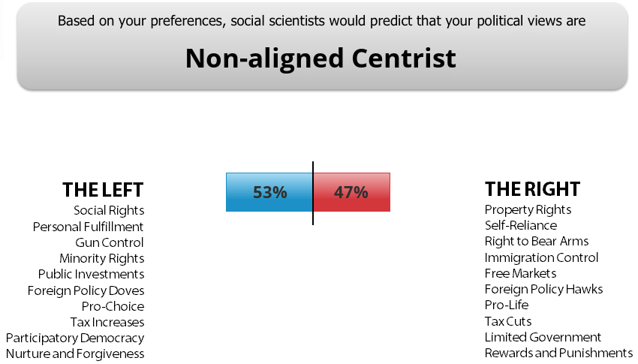Click Minority Rights entry
Image resolution: width=638 pixels, height=364 pixels.
coord(102,258)
